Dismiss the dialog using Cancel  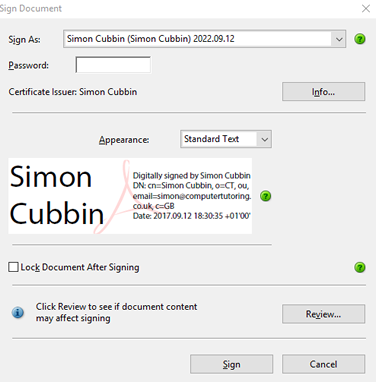(x=324, y=364)
